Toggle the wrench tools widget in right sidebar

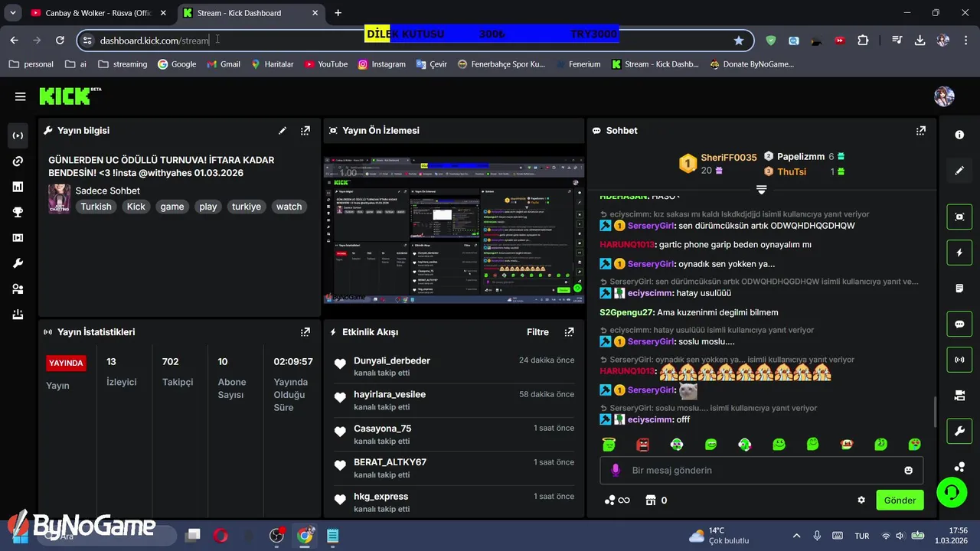click(x=959, y=431)
